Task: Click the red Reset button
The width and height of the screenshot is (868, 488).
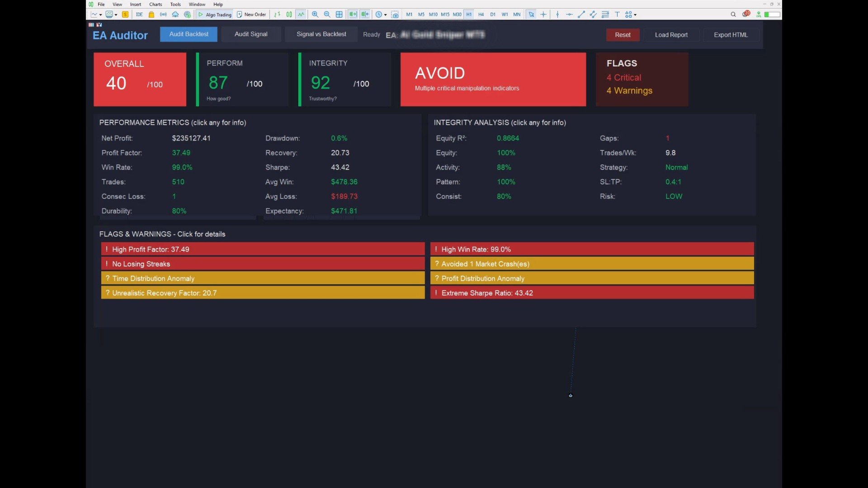Action: [623, 35]
